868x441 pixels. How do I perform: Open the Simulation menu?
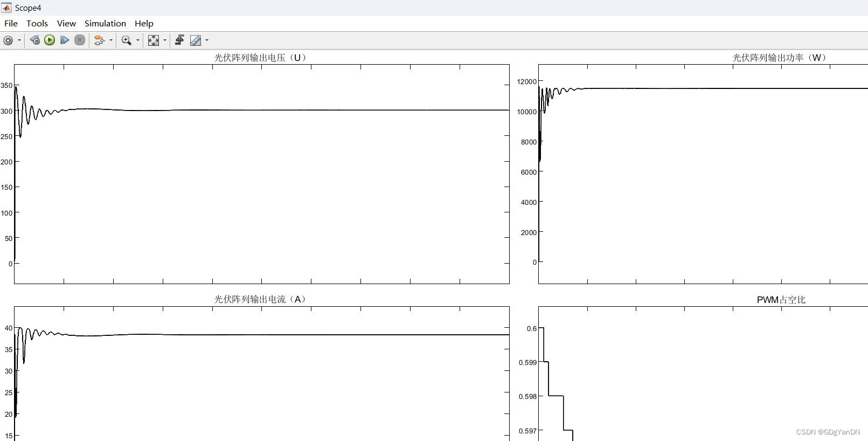click(x=105, y=23)
